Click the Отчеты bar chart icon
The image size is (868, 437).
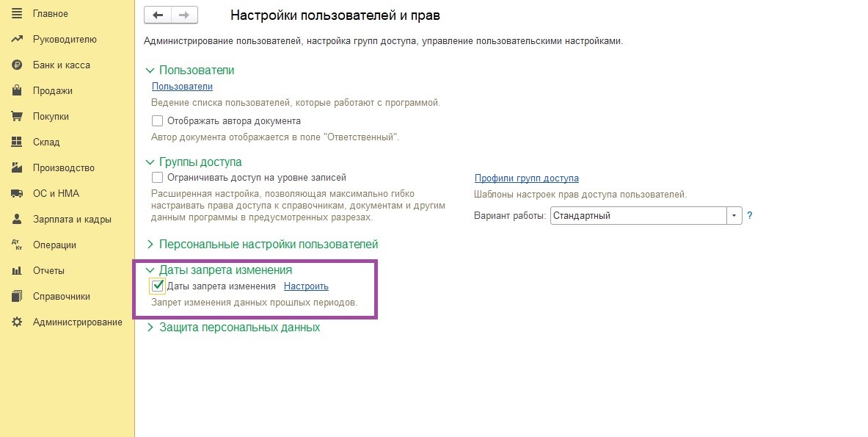tap(17, 270)
